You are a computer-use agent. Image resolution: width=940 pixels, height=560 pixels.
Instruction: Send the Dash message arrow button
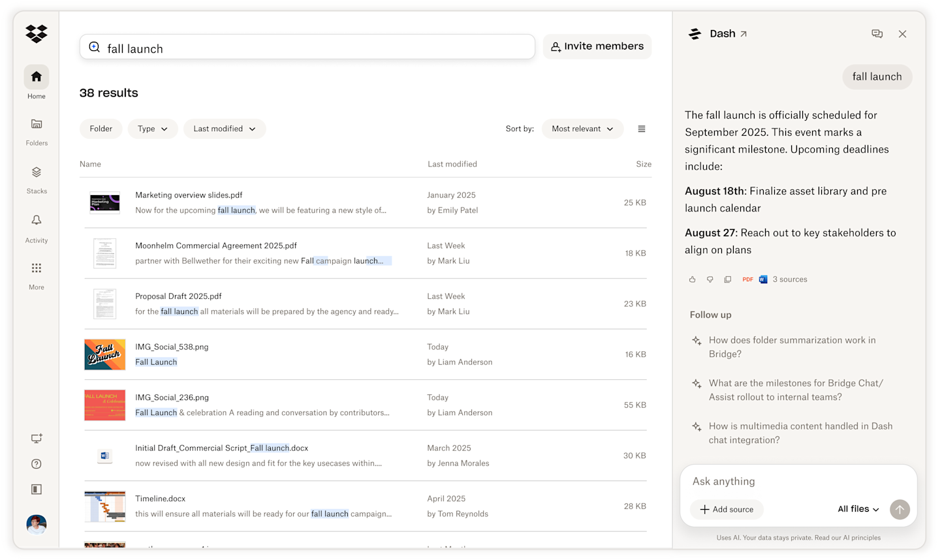[x=900, y=509]
